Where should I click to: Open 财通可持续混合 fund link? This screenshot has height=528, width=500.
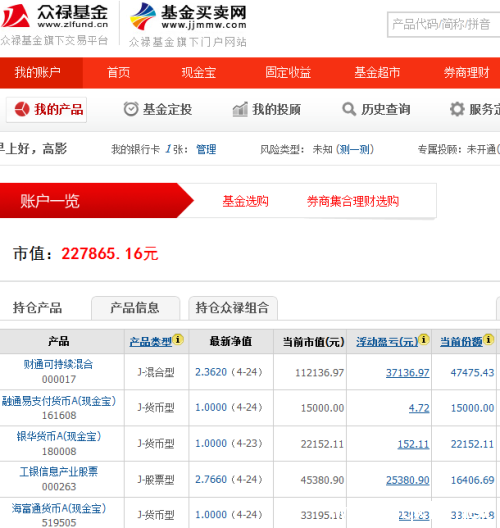tap(58, 364)
